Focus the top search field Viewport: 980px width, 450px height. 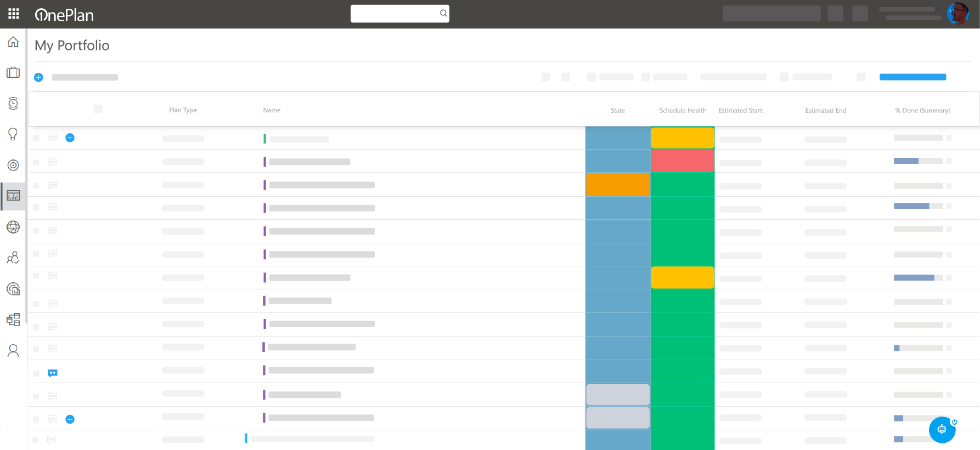click(400, 14)
